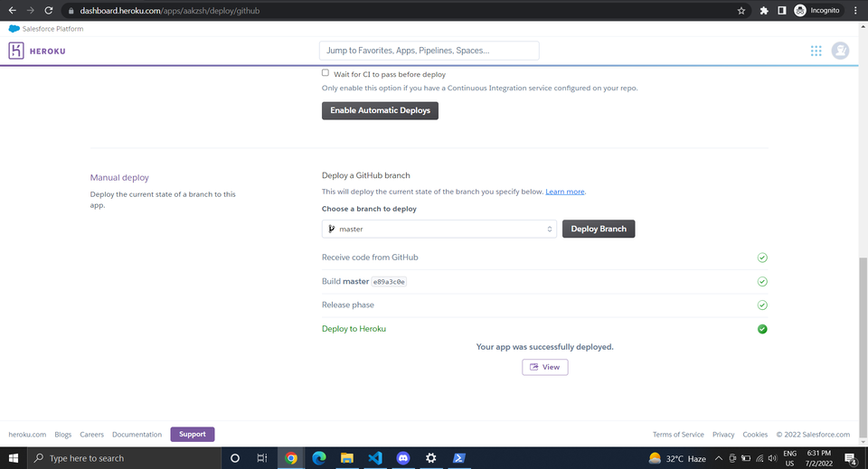The image size is (868, 469).
Task: Open the weather widget showing 32°C Haze
Action: 677,458
